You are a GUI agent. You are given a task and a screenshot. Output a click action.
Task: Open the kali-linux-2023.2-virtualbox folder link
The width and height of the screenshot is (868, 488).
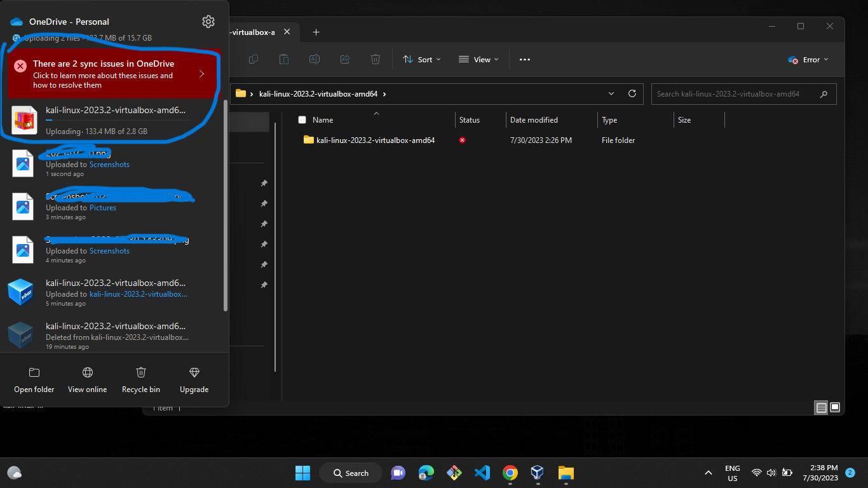point(139,294)
